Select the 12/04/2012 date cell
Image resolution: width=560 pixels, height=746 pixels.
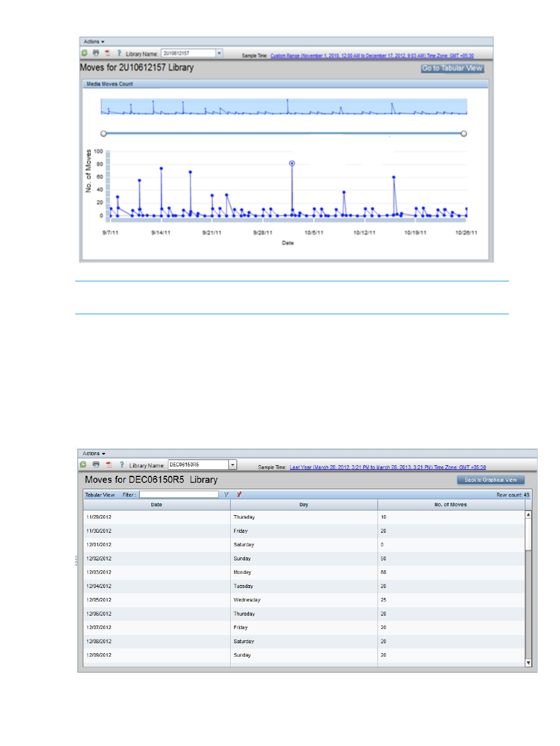(x=157, y=586)
